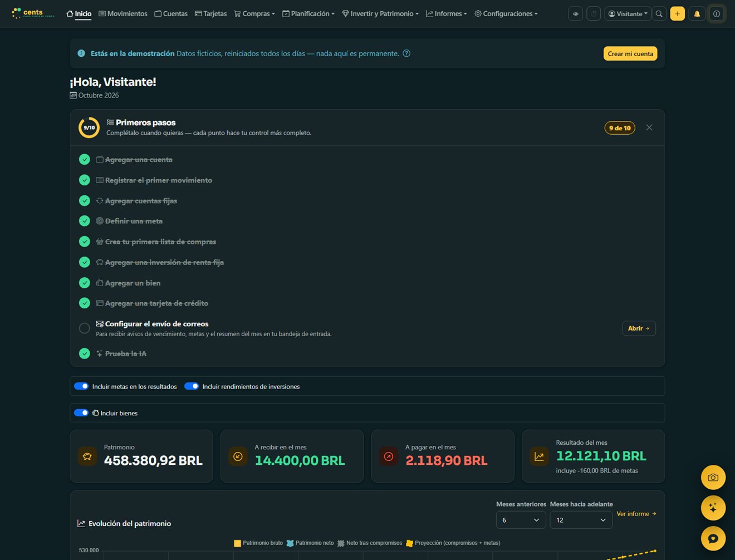Click the power icon button in navbar
This screenshot has width=735, height=560.
pyautogui.click(x=594, y=14)
